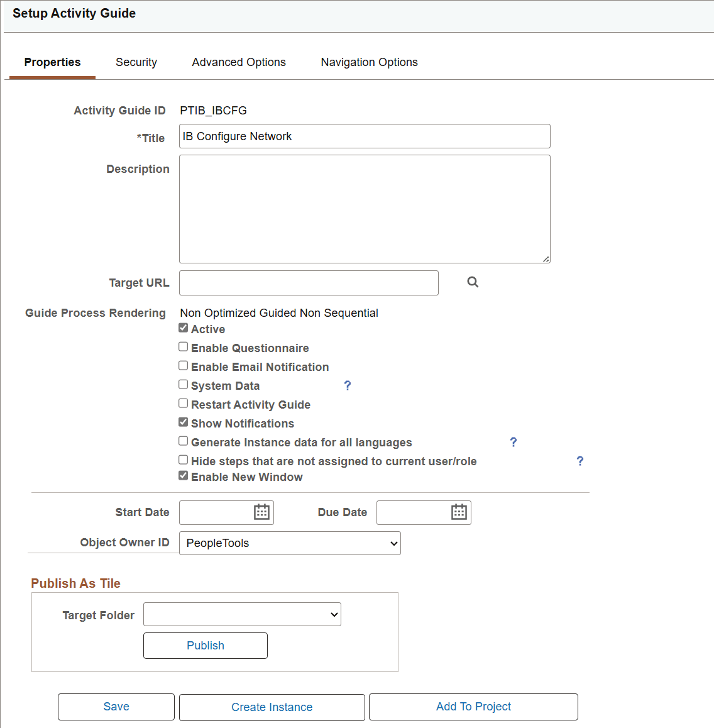Enable Email Notification
Viewport: 714px width, 728px height.
tap(183, 365)
